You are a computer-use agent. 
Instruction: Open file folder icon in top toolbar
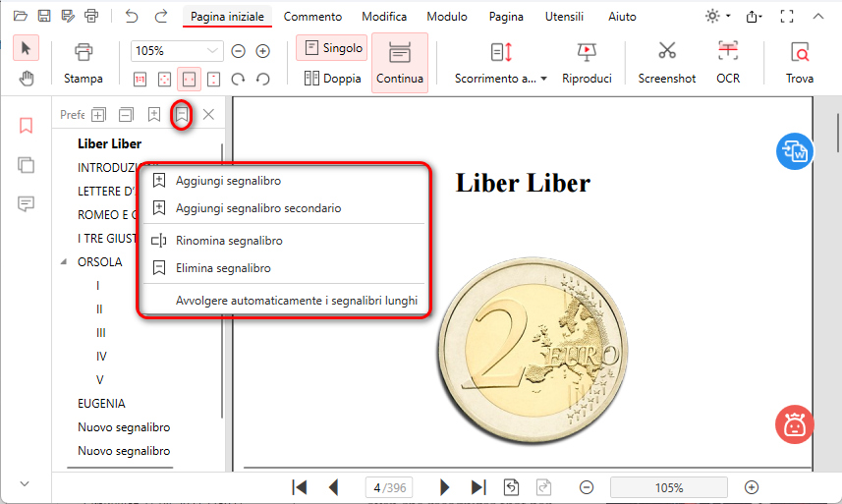coord(21,16)
